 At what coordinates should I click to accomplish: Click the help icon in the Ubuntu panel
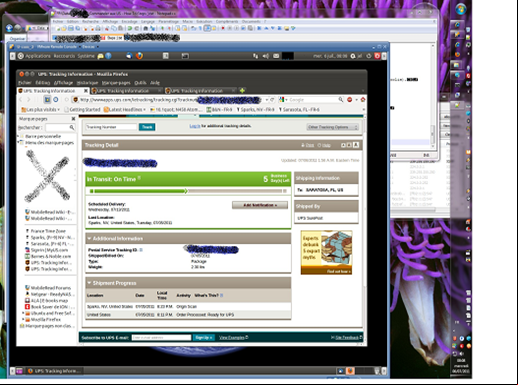click(x=108, y=56)
